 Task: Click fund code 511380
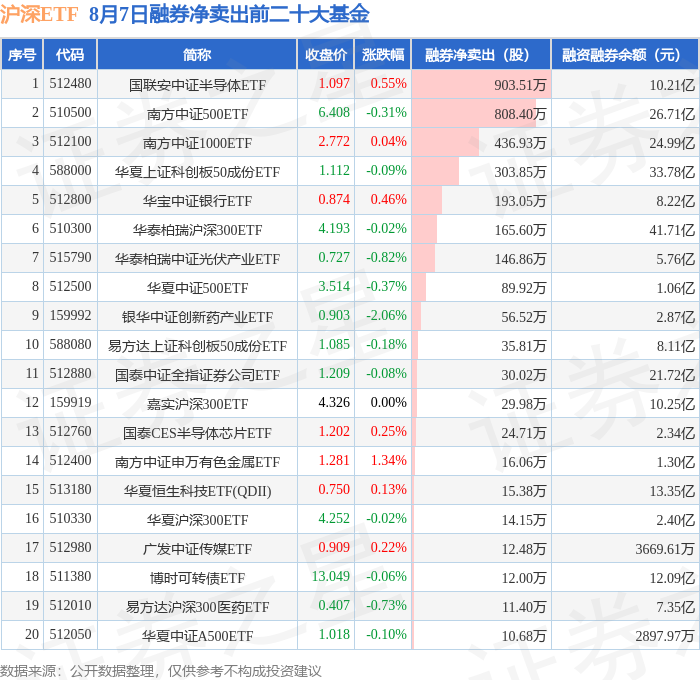(x=70, y=576)
